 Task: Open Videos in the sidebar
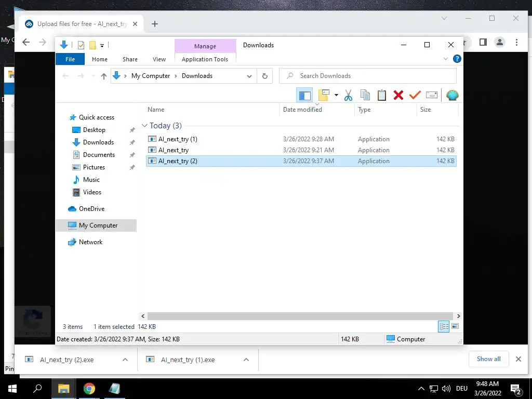pos(92,192)
